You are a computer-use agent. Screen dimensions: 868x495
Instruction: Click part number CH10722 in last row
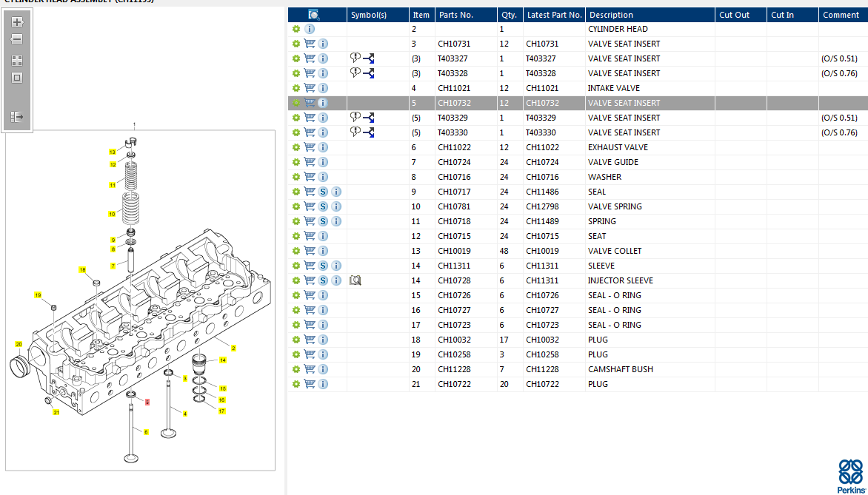(x=454, y=384)
